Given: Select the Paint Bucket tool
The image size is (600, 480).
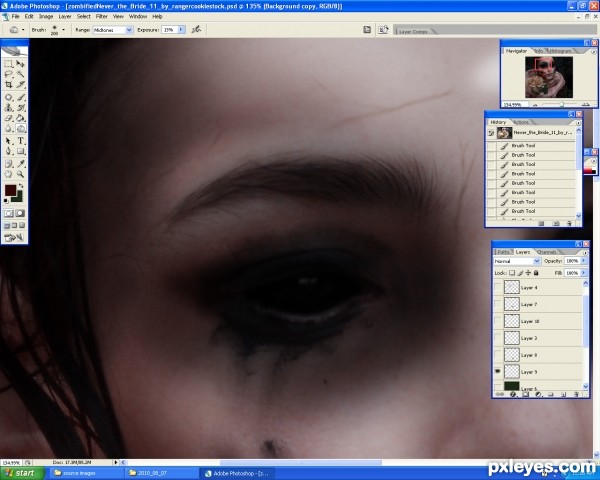Looking at the screenshot, I should (x=20, y=118).
